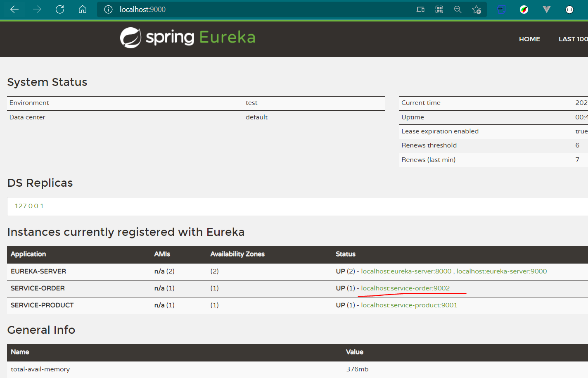588x378 pixels.
Task: Click the General Info Value column header
Action: click(355, 352)
